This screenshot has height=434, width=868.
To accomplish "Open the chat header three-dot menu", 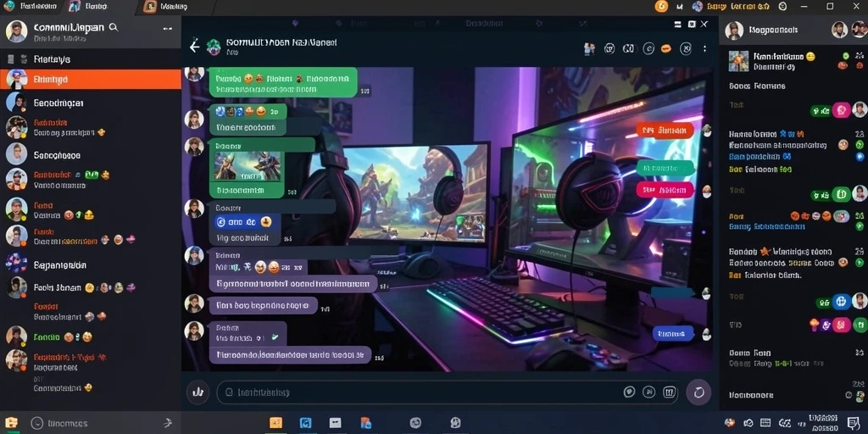I will [704, 48].
